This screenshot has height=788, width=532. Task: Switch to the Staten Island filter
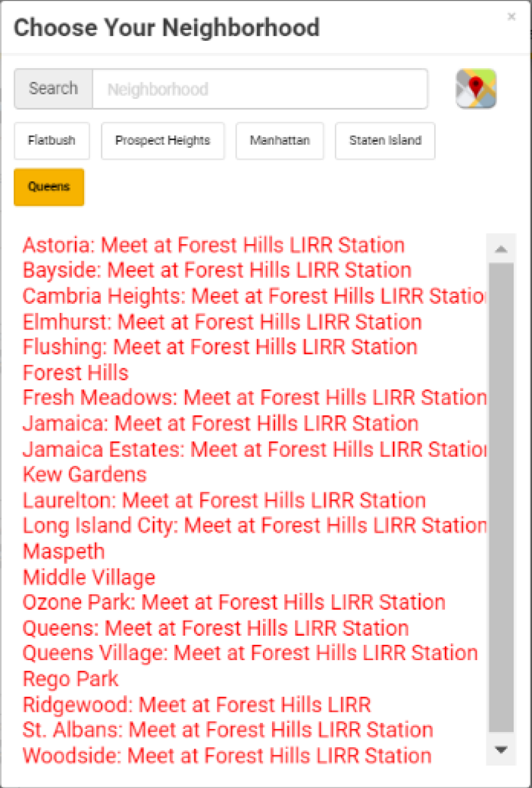[x=385, y=141]
